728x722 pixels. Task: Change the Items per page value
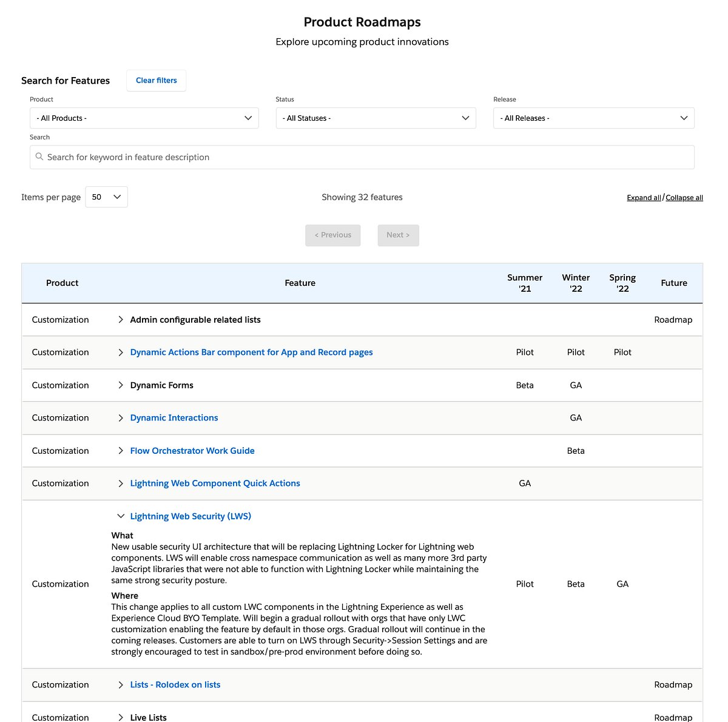(x=106, y=197)
